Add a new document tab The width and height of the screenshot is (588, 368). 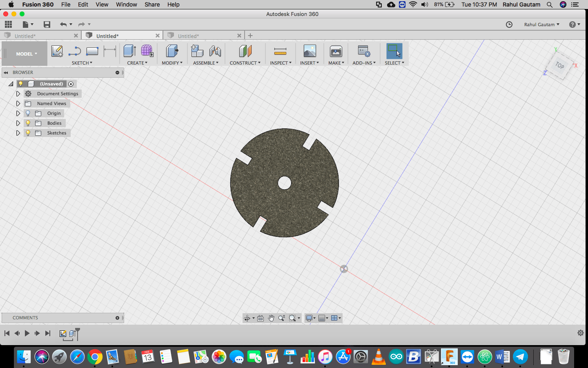click(x=250, y=36)
